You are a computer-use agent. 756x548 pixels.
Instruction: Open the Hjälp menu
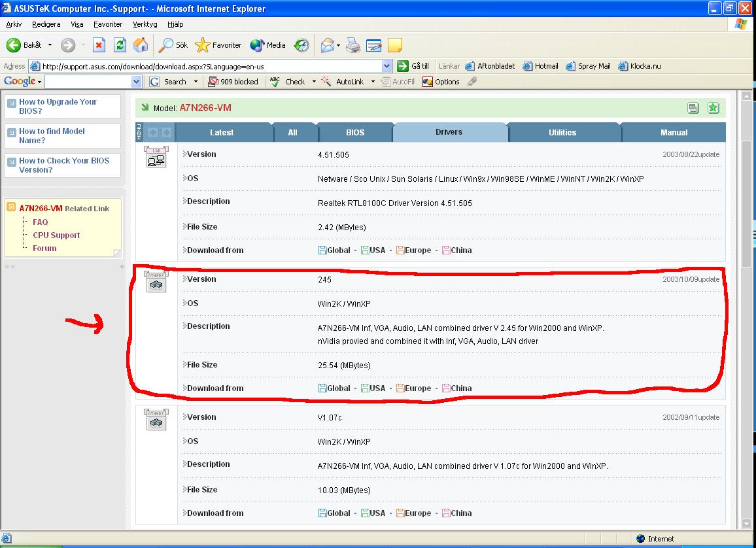point(175,24)
